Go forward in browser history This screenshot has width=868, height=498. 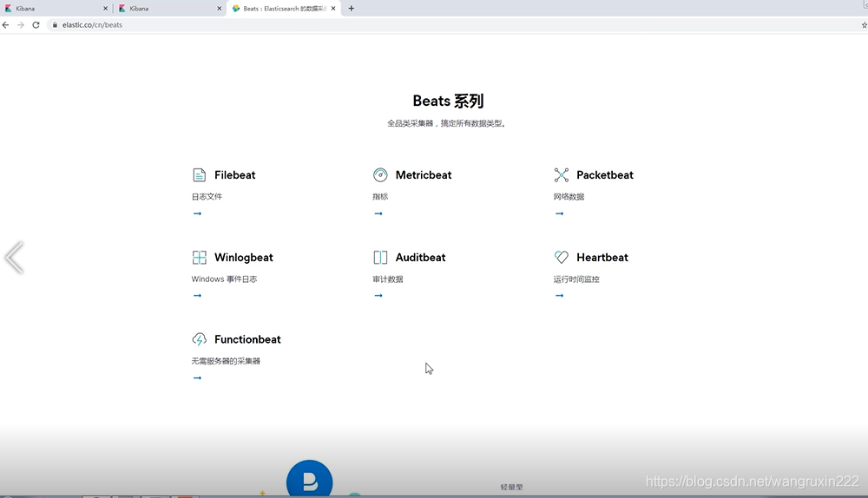(21, 25)
